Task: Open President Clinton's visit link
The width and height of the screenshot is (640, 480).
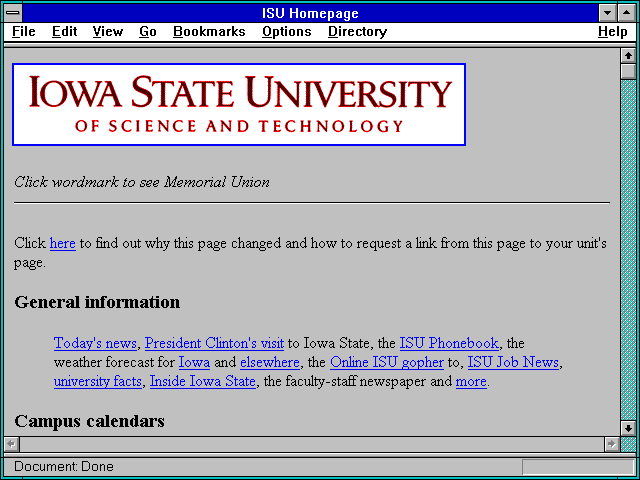Action: (x=214, y=343)
